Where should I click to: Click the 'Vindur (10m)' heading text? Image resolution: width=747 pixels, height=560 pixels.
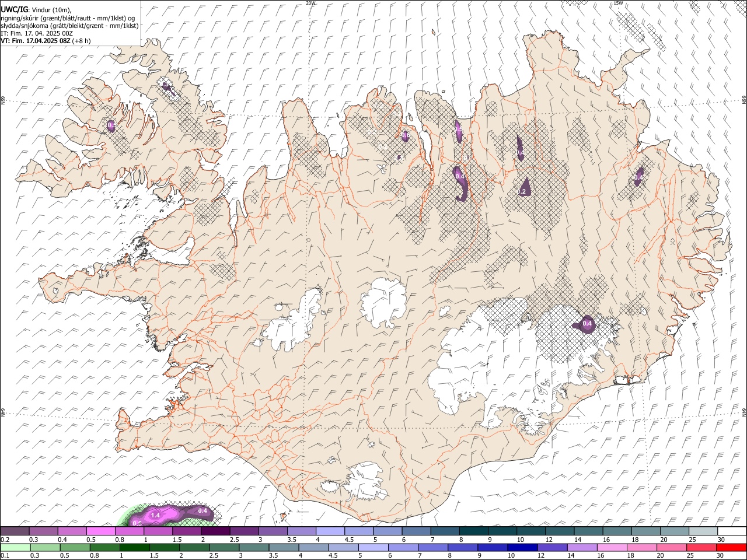pos(51,10)
